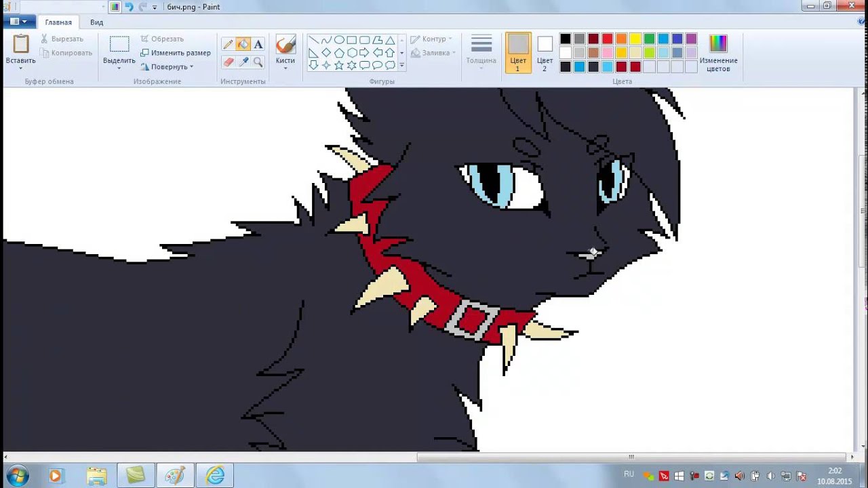Open the Customize Quick Access Toolbar arrow
The height and width of the screenshot is (488, 868).
pyautogui.click(x=155, y=7)
